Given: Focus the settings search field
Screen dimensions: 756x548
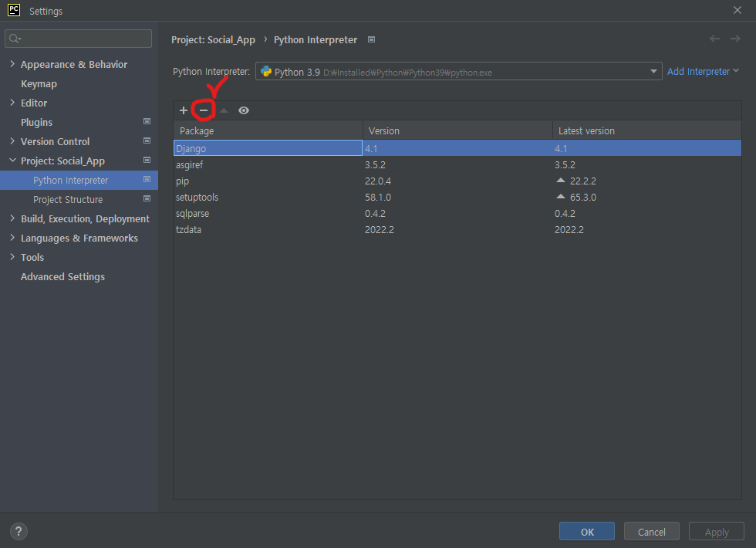Looking at the screenshot, I should tap(78, 39).
